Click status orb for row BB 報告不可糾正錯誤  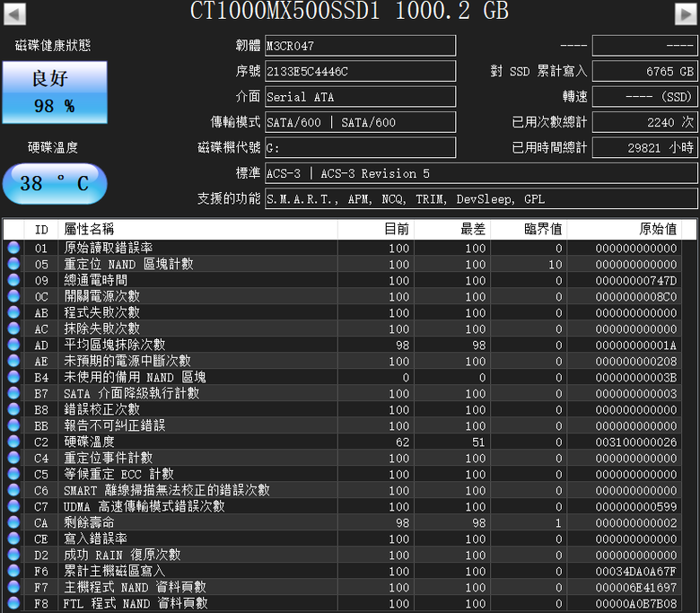pos(13,425)
